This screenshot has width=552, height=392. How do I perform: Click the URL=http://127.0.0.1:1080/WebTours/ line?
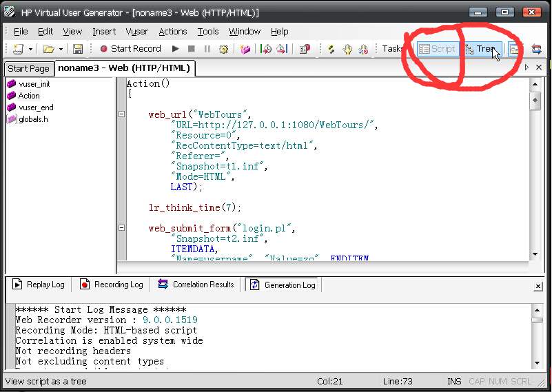pyautogui.click(x=274, y=125)
